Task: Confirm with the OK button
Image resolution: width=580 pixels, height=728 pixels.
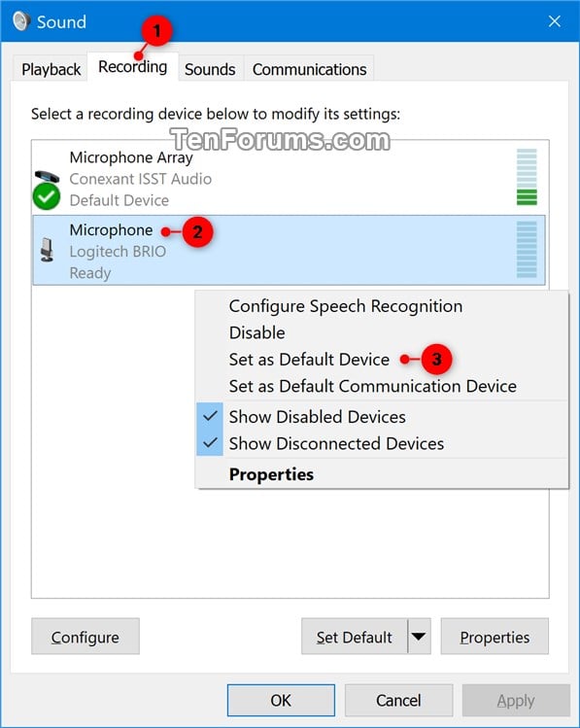Action: click(x=281, y=700)
